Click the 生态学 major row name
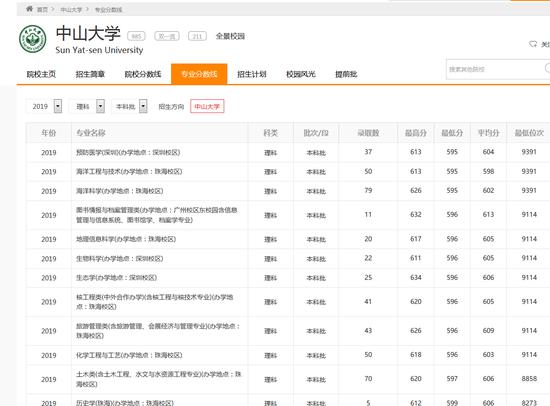Image resolution: width=550 pixels, height=406 pixels. [116, 278]
